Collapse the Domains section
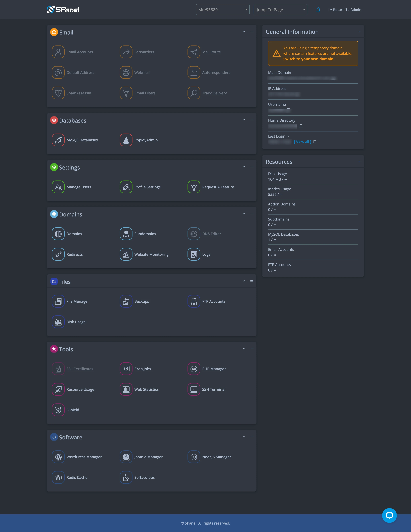Viewport: 411px width, 532px height. tap(244, 214)
